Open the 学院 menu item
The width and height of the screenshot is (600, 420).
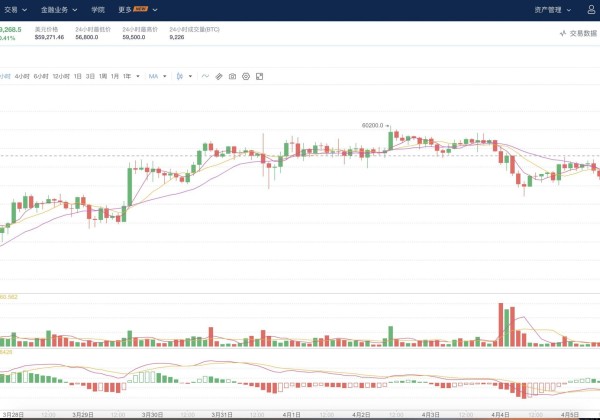pyautogui.click(x=97, y=9)
